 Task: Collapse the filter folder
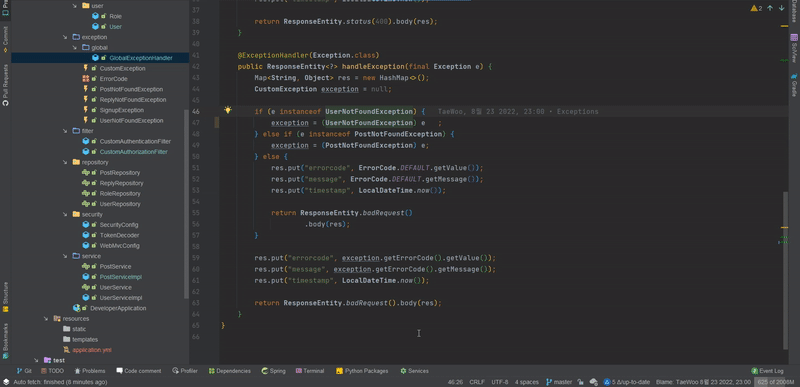tap(65, 131)
